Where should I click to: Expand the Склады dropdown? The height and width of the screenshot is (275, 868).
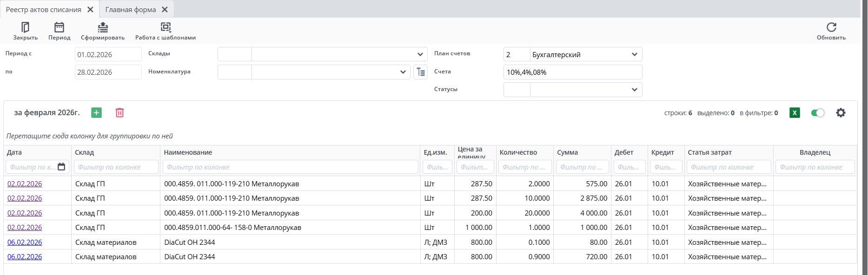coord(420,54)
